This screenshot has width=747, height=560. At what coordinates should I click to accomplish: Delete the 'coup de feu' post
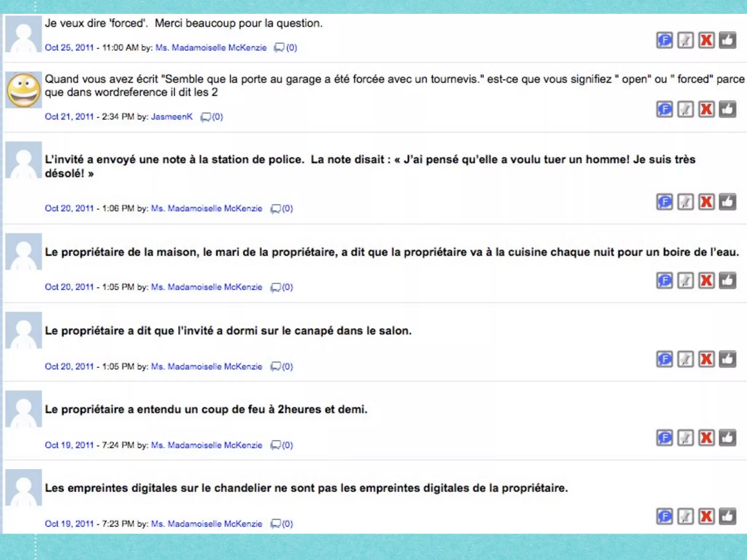[706, 438]
